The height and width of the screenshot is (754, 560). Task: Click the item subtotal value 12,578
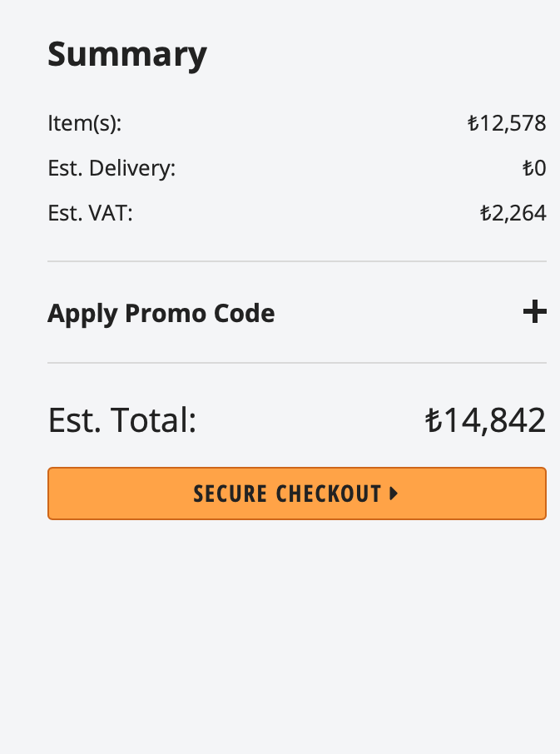(513, 125)
